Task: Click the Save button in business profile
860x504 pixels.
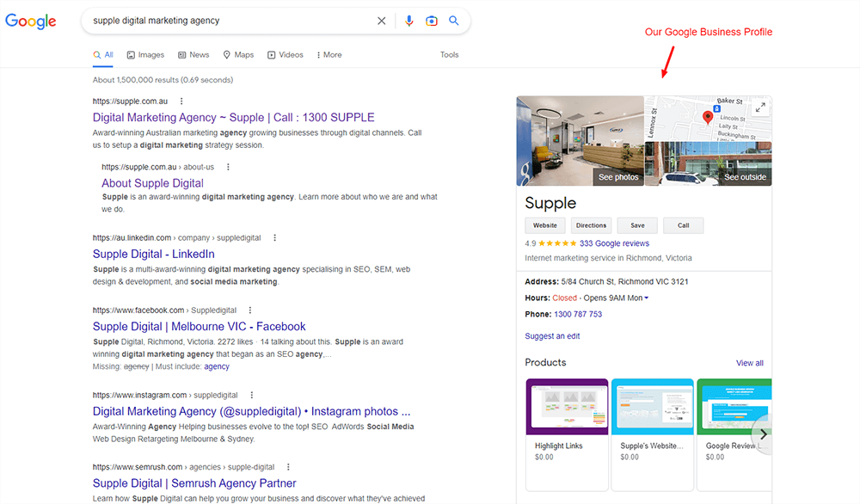Action: [637, 225]
